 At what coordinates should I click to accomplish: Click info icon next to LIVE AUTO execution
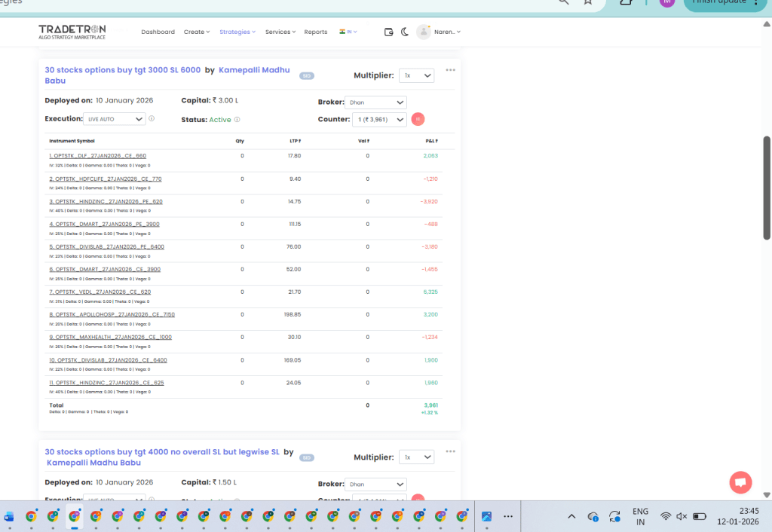coord(152,119)
